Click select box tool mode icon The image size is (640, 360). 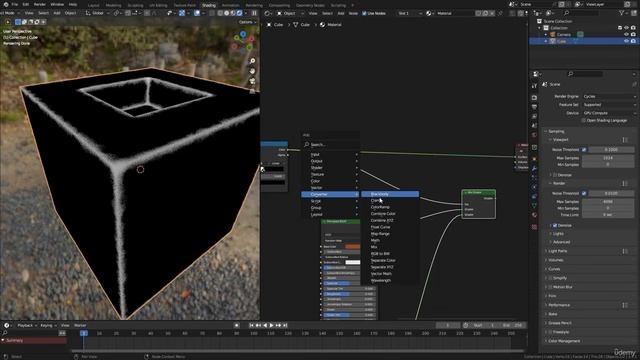[x=18, y=22]
